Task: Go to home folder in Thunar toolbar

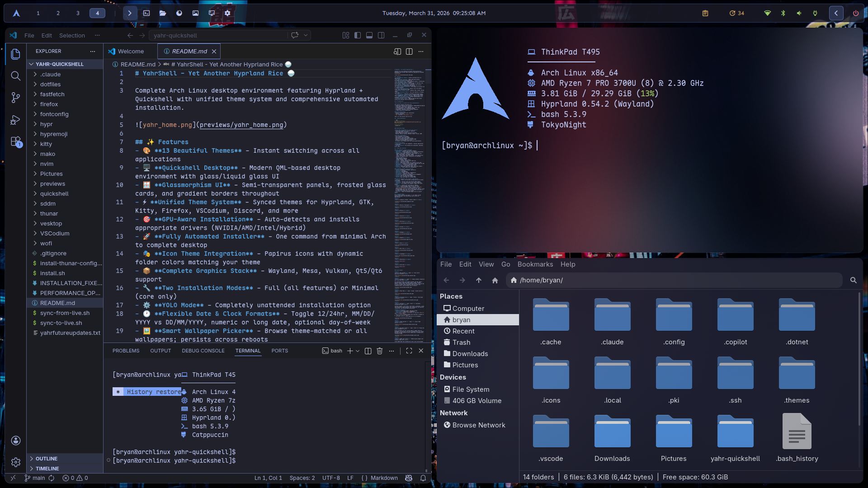Action: tap(495, 280)
